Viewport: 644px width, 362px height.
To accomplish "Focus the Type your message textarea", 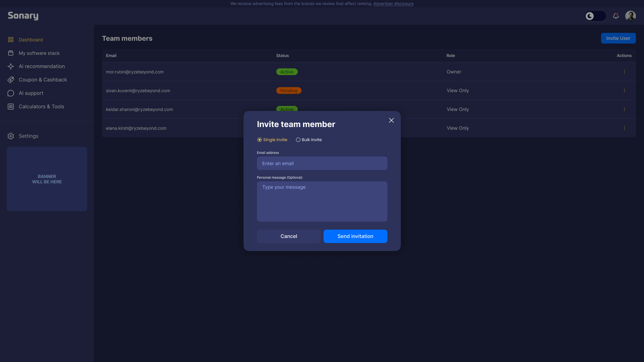I will coord(322,201).
